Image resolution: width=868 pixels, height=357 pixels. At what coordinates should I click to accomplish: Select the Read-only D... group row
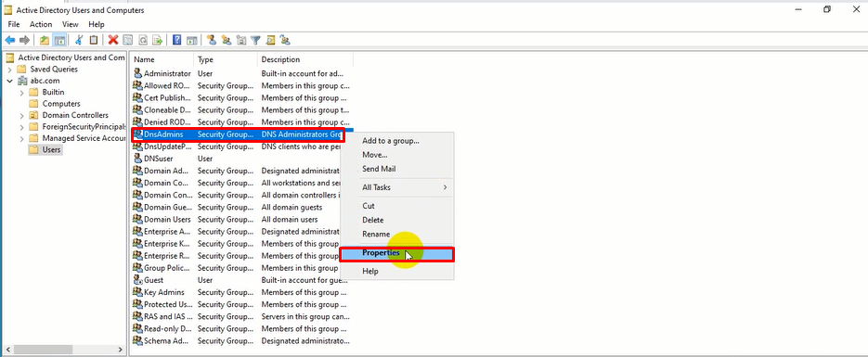242,329
